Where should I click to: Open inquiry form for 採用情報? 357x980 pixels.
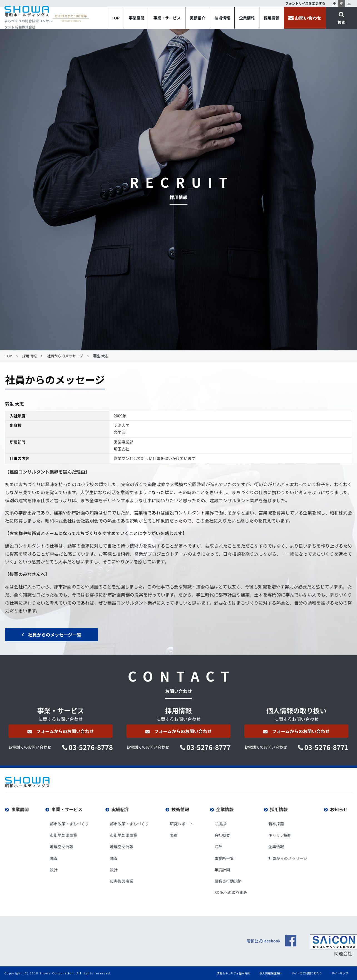[178, 731]
